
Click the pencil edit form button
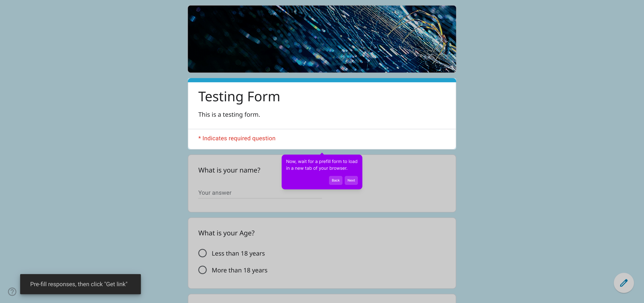624,283
